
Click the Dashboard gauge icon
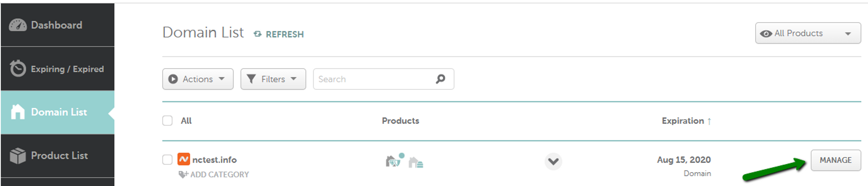click(x=18, y=25)
